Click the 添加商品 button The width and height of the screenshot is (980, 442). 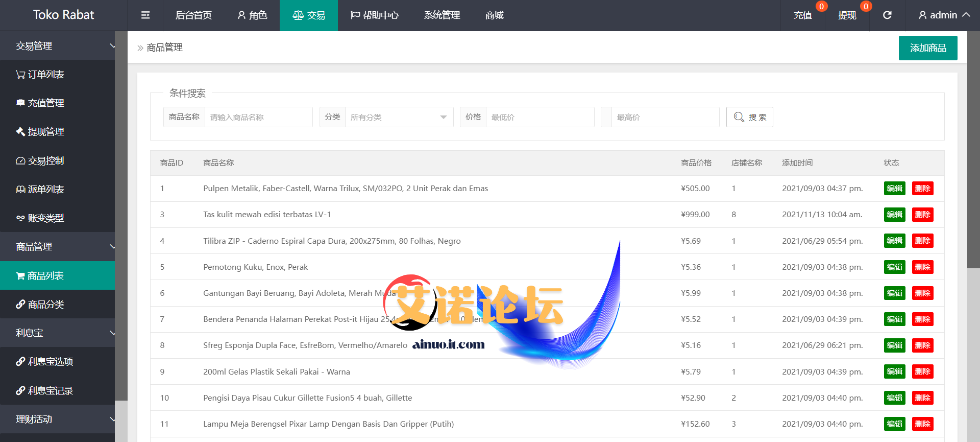(x=928, y=48)
